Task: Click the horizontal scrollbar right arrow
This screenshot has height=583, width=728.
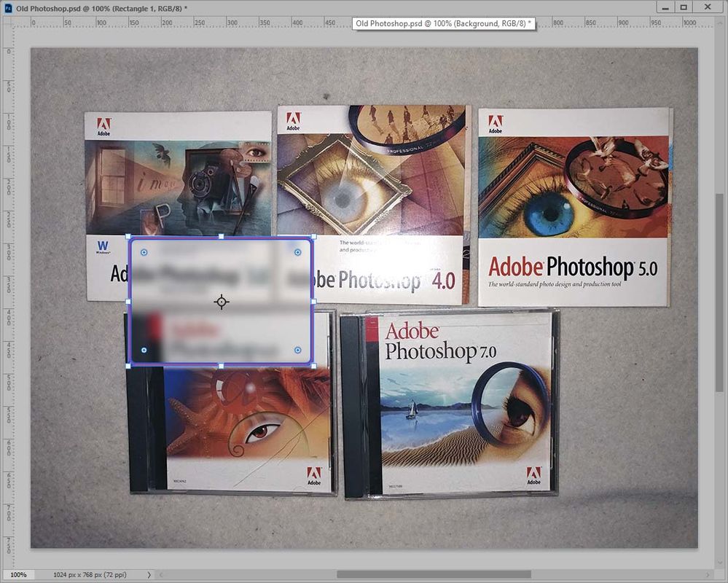Action: [708, 575]
